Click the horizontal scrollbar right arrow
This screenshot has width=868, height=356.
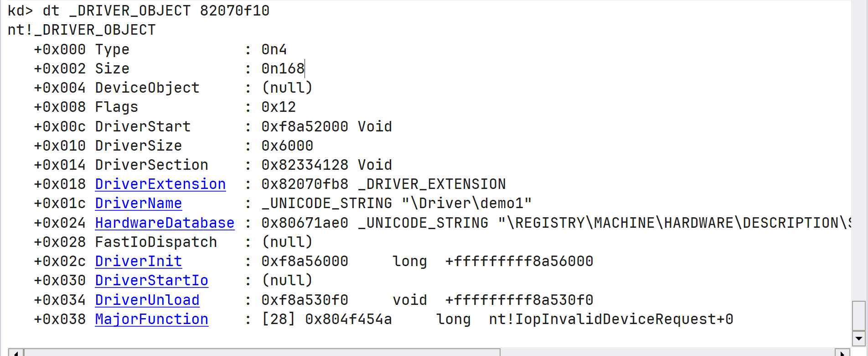(x=842, y=353)
